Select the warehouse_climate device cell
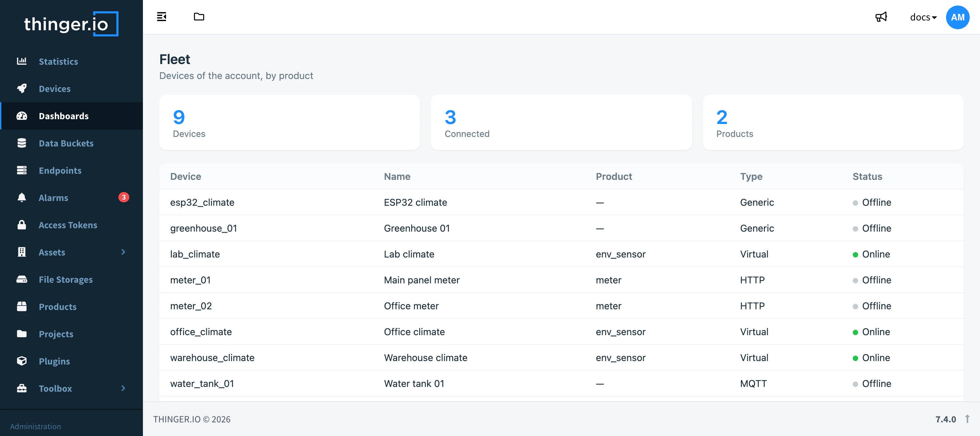Viewport: 980px width, 436px height. (212, 358)
